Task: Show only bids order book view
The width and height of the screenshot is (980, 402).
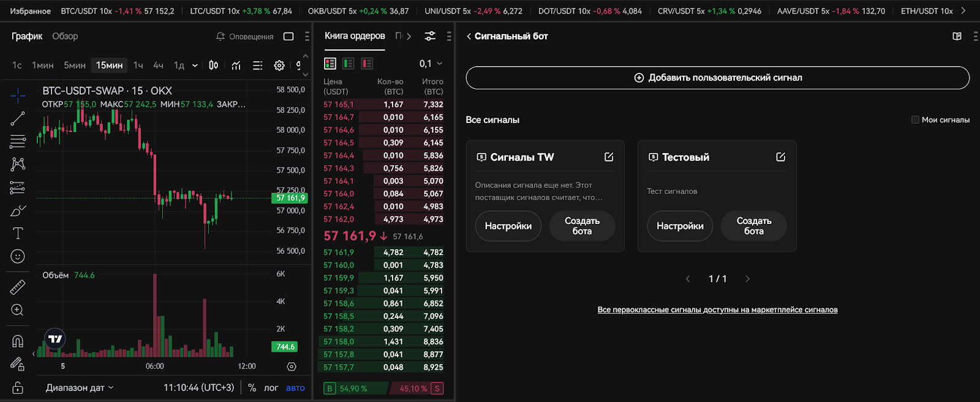Action: pos(349,64)
